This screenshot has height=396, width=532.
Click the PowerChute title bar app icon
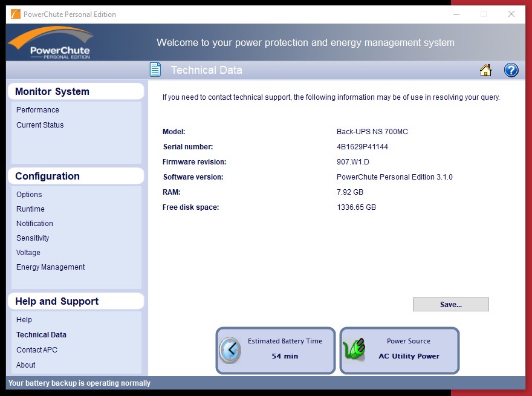pos(15,14)
